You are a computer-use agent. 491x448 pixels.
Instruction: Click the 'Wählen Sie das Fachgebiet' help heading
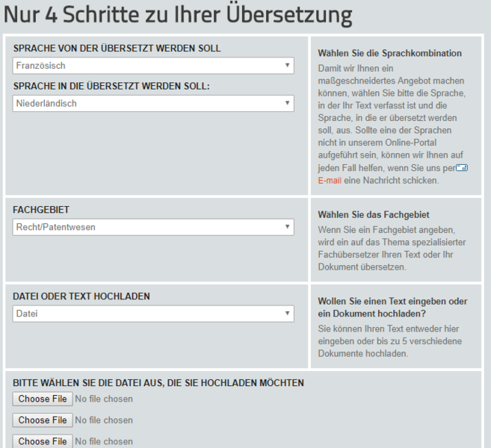tap(373, 215)
